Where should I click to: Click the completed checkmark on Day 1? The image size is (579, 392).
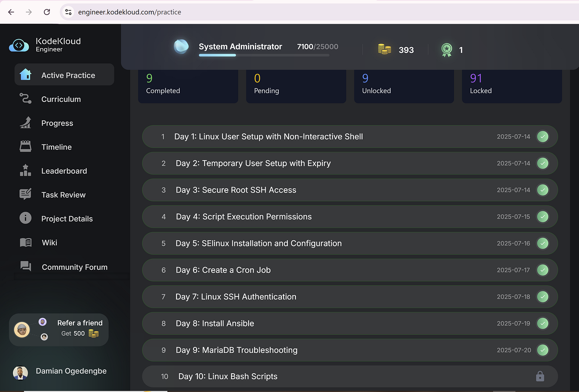(542, 136)
